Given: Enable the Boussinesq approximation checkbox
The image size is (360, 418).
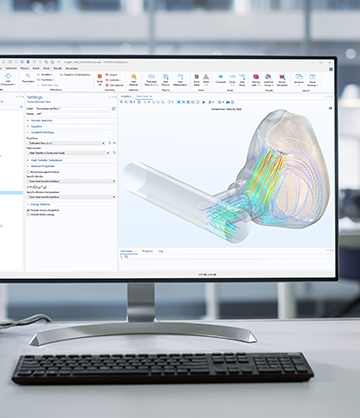Looking at the screenshot, I should pyautogui.click(x=28, y=172).
